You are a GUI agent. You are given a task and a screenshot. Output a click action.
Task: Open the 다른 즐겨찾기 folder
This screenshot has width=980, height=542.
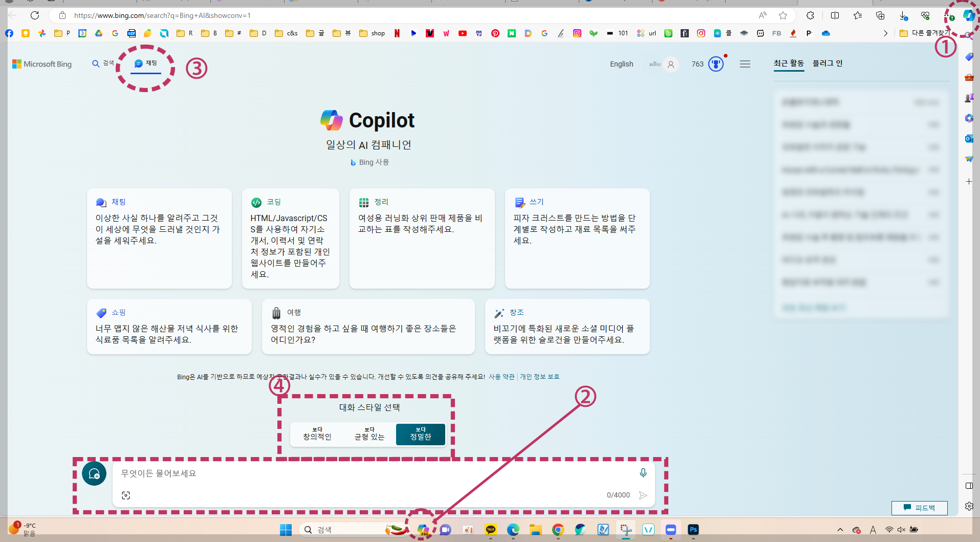coord(924,33)
